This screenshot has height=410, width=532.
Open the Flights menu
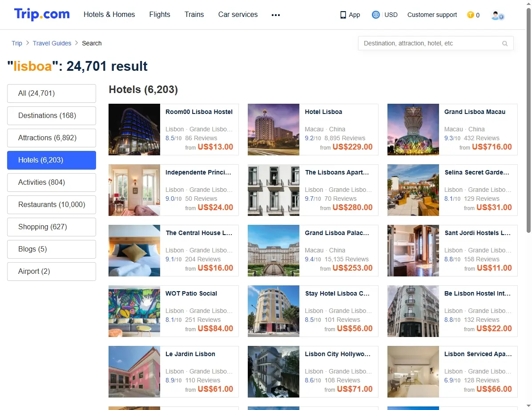[x=159, y=15]
